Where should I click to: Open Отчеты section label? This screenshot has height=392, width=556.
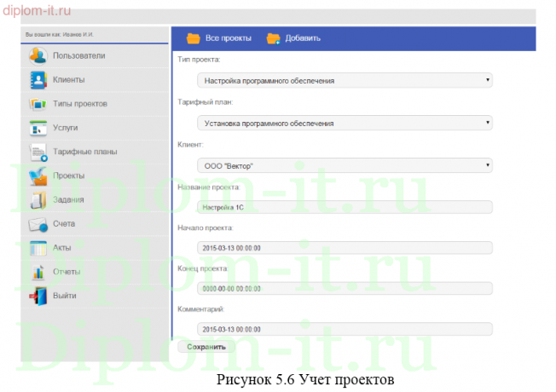[67, 272]
